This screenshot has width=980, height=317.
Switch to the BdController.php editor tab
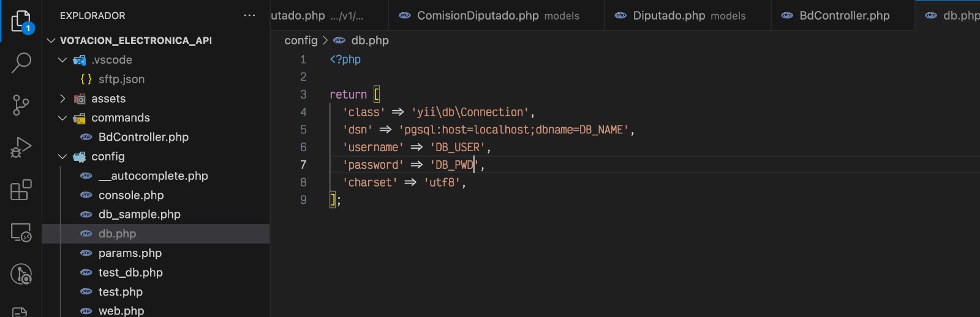coord(843,15)
